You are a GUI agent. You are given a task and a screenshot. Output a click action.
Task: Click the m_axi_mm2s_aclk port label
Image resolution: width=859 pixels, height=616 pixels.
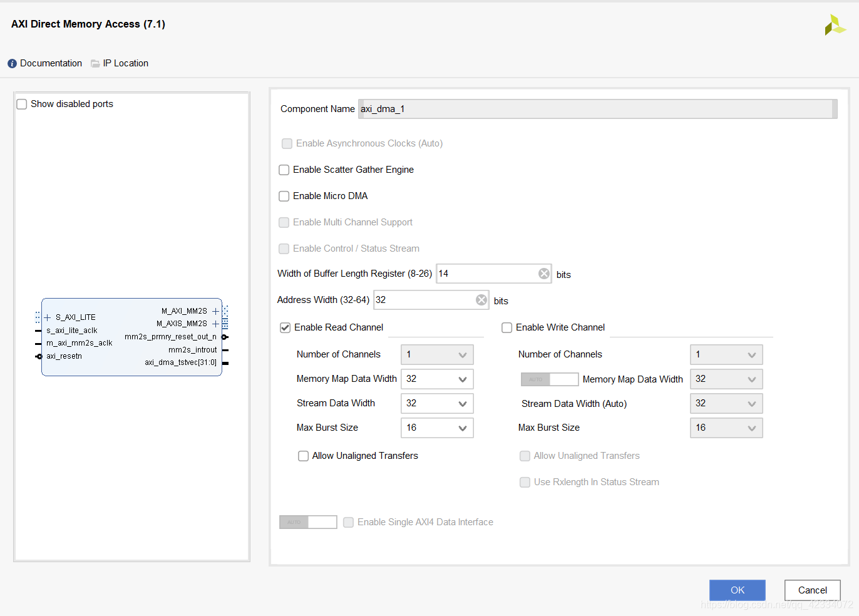pos(80,343)
